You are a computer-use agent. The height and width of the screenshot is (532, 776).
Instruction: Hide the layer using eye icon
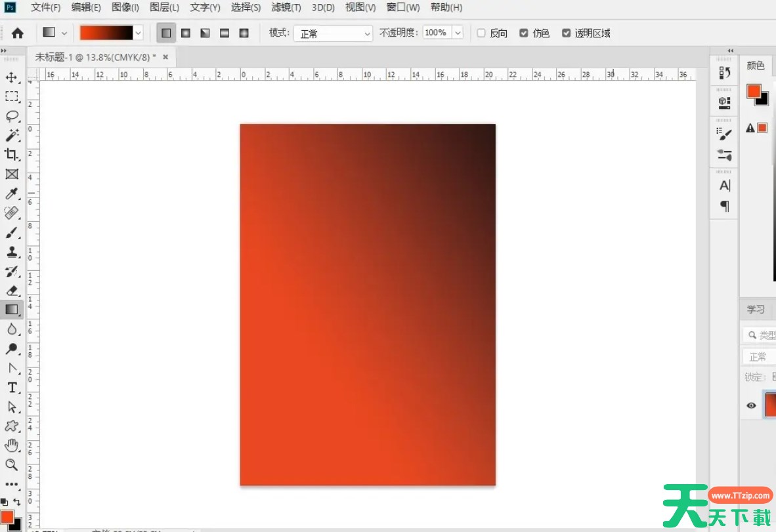click(751, 405)
